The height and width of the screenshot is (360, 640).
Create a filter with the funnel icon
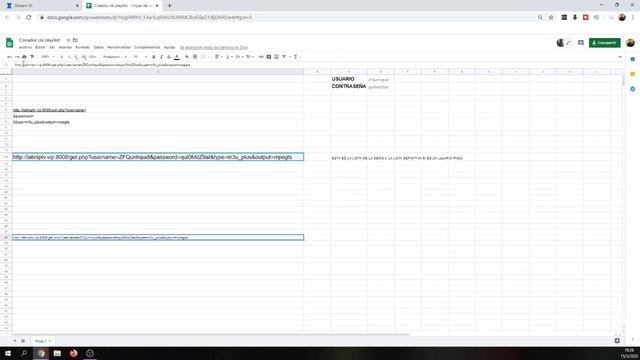tap(284, 57)
